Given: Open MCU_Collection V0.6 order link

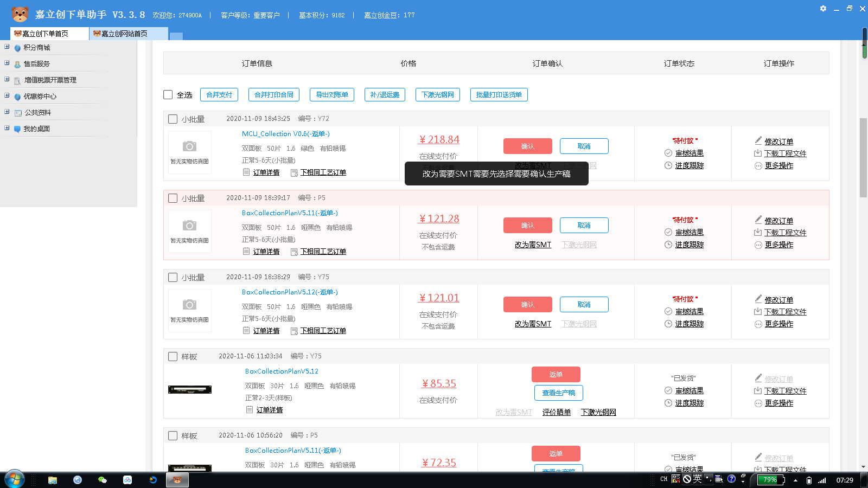Looking at the screenshot, I should coord(285,134).
